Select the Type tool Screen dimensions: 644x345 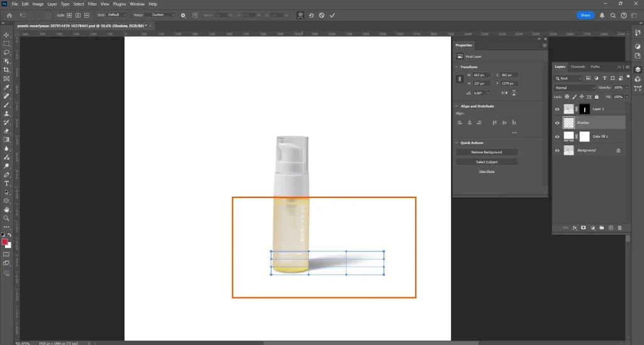pos(6,183)
